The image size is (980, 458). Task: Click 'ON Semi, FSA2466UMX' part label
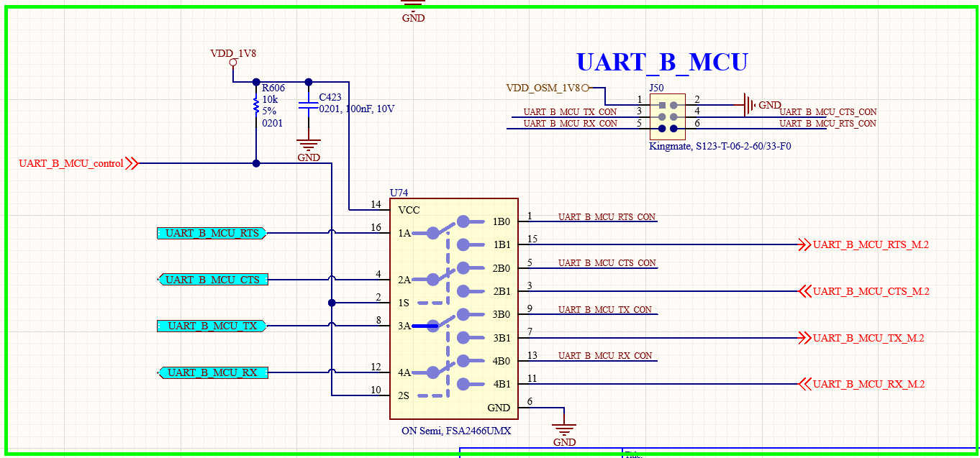tap(456, 431)
